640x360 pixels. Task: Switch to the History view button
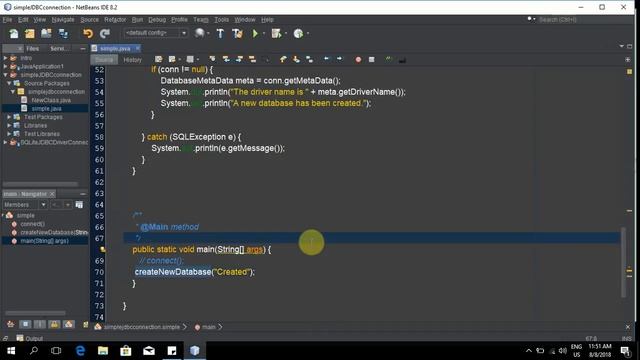(132, 60)
